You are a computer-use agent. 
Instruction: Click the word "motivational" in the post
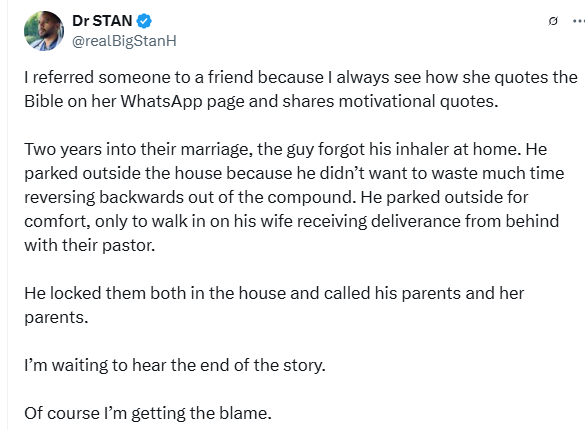tap(387, 101)
